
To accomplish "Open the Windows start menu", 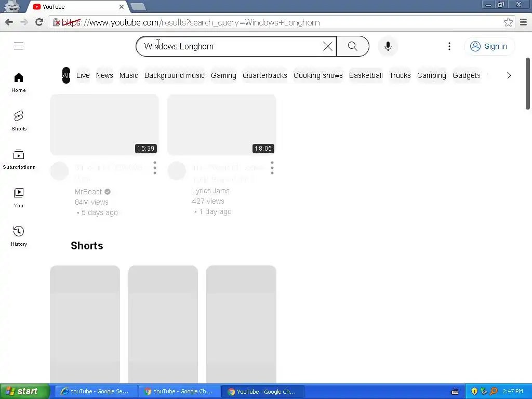I will click(x=24, y=392).
